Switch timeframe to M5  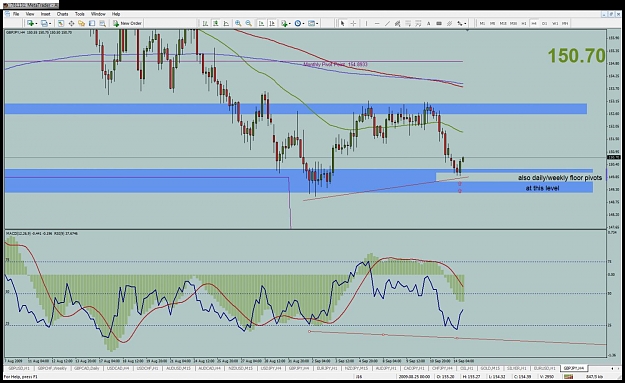[493, 24]
